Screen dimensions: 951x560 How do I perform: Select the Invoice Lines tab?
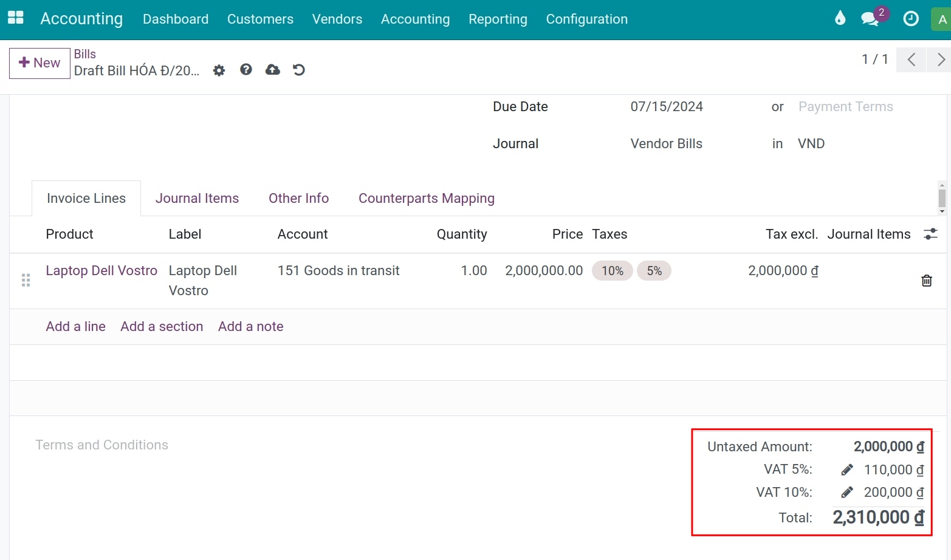(86, 198)
